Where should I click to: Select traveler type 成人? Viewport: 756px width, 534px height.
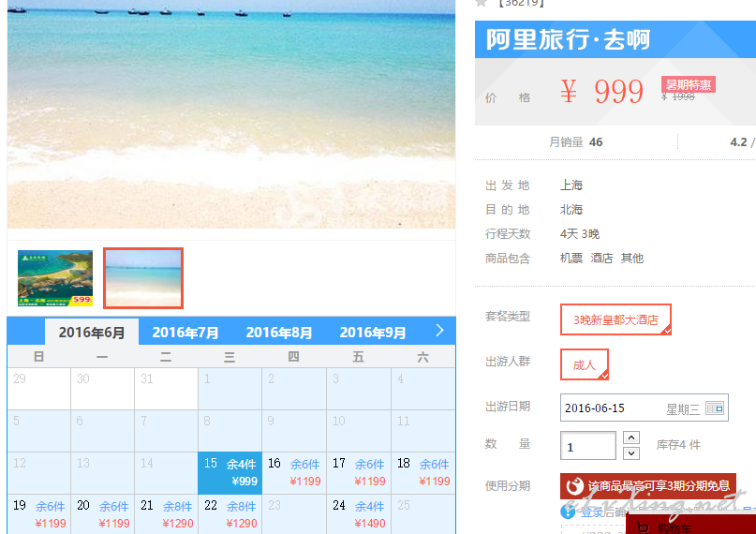585,364
